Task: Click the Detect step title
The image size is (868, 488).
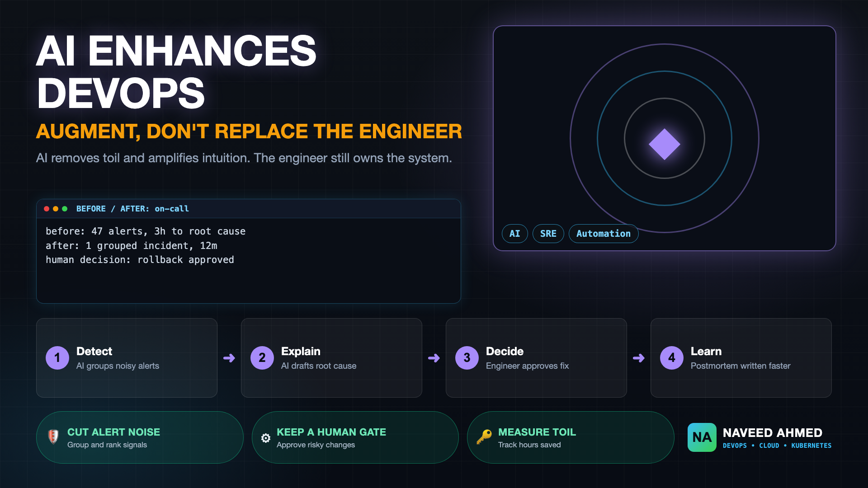Action: [x=94, y=351]
